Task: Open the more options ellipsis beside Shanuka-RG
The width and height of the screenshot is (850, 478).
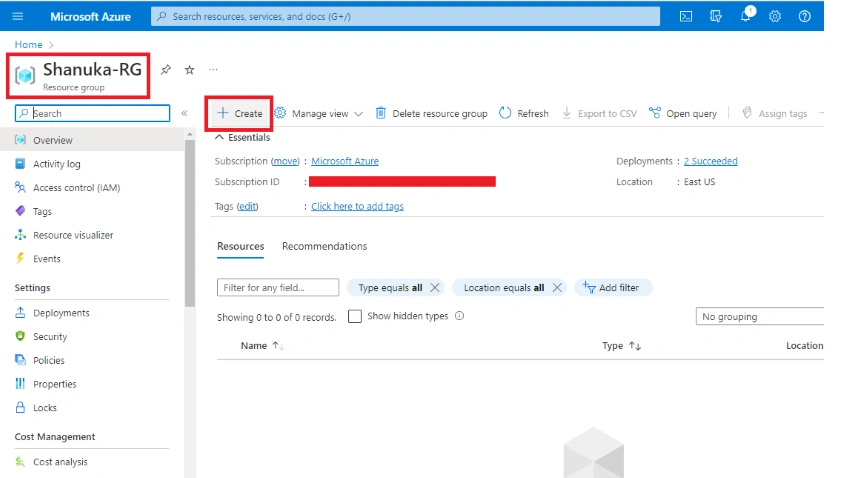Action: click(x=213, y=69)
